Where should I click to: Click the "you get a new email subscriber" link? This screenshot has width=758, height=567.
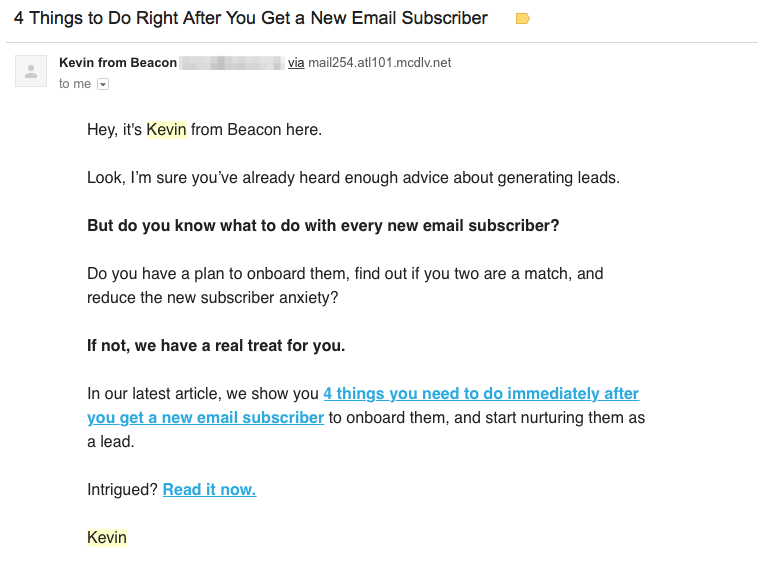coord(205,418)
